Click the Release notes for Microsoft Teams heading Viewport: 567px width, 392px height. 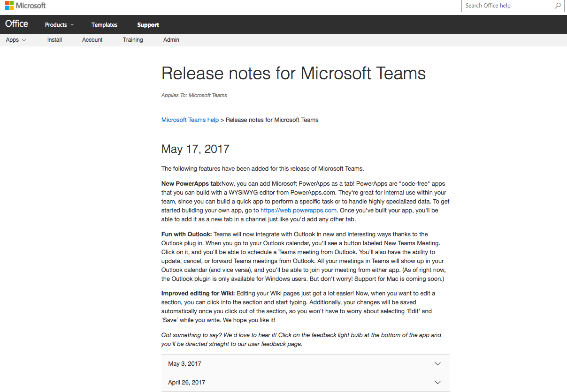[293, 74]
